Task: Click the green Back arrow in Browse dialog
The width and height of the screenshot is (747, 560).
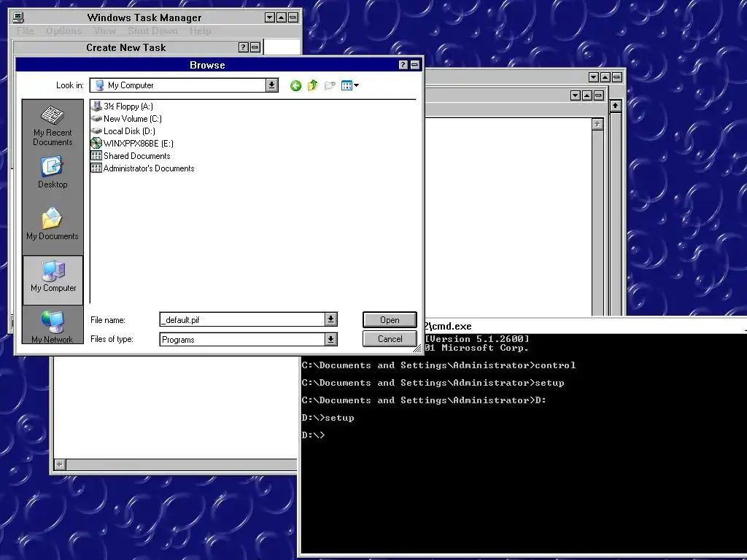Action: click(295, 86)
